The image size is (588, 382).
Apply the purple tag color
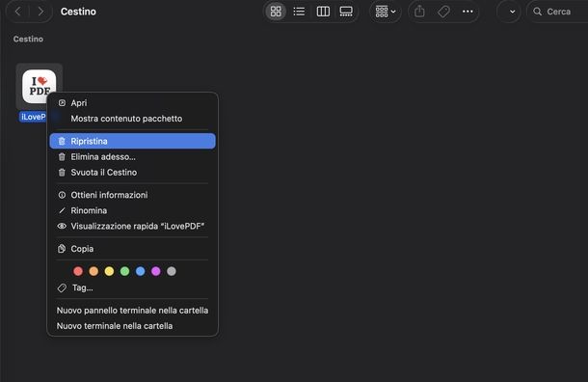(x=156, y=271)
